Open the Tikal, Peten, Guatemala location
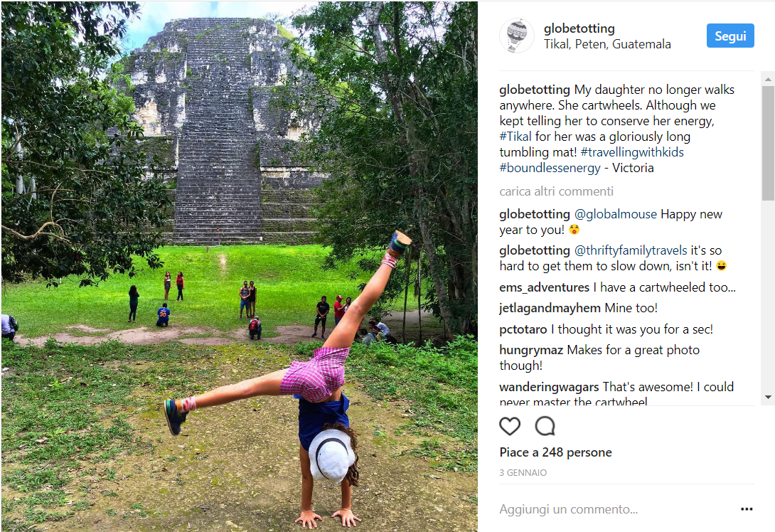Image resolution: width=775 pixels, height=532 pixels. point(607,44)
